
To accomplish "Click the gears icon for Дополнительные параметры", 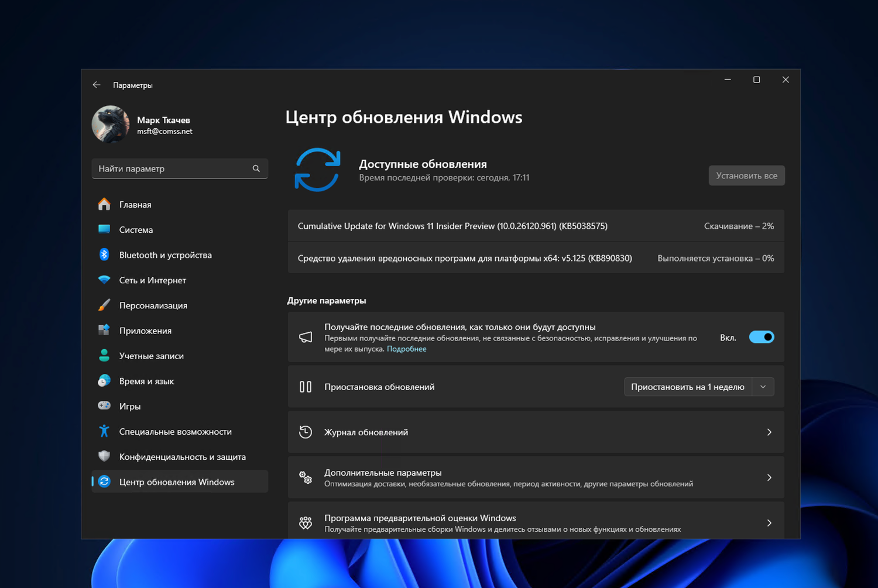I will click(306, 477).
